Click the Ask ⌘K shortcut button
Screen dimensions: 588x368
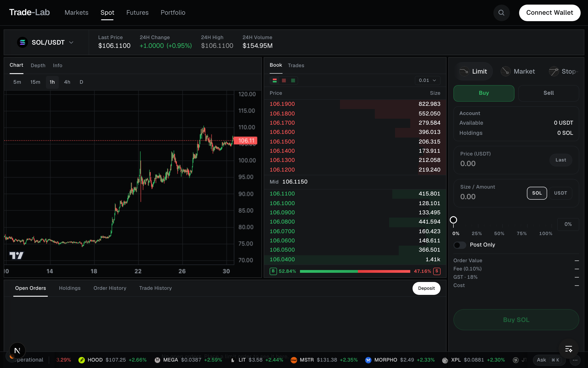click(549, 360)
